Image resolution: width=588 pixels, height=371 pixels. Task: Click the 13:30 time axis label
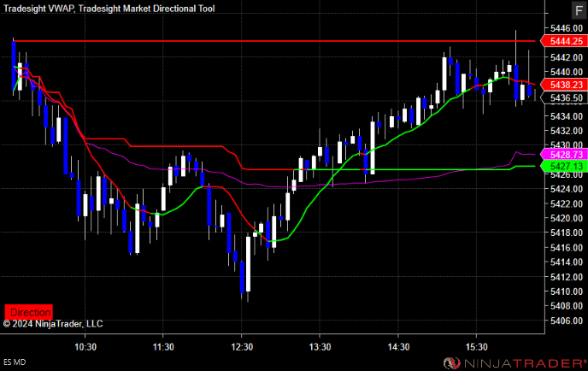320,347
